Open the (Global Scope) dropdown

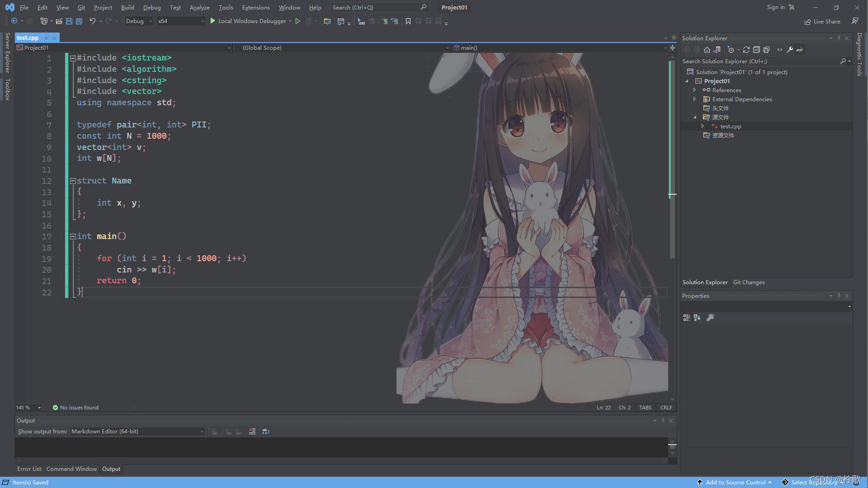pyautogui.click(x=342, y=47)
